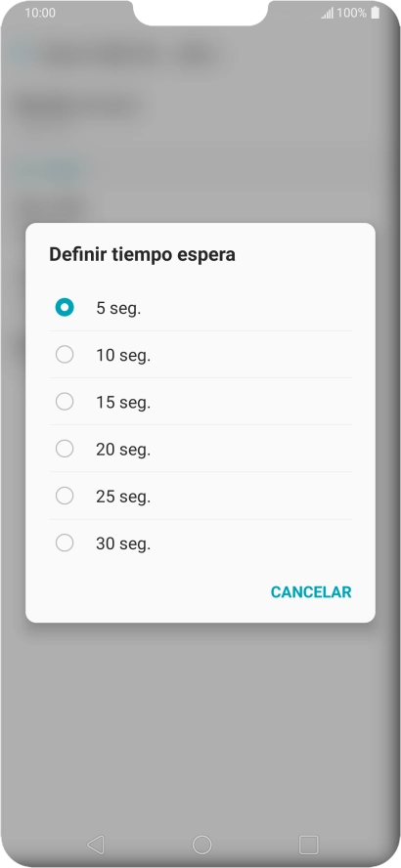Tap the '10 seg.' text label
The height and width of the screenshot is (868, 401).
(x=123, y=356)
